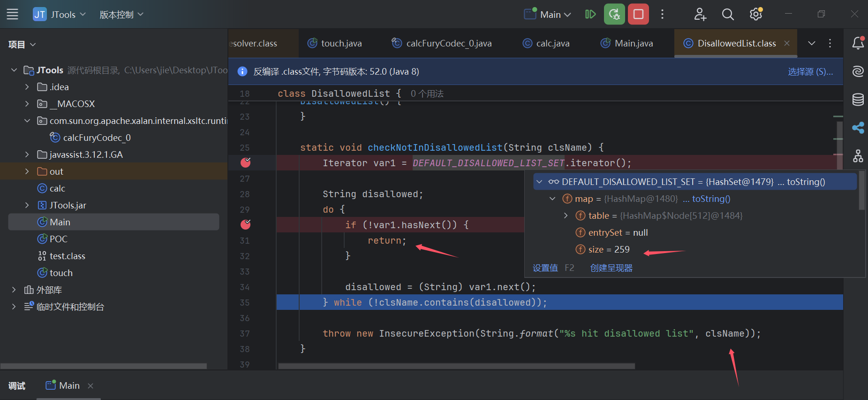Viewport: 868px width, 400px height.
Task: Open the 项目 tool window dropdown
Action: pyautogui.click(x=22, y=45)
